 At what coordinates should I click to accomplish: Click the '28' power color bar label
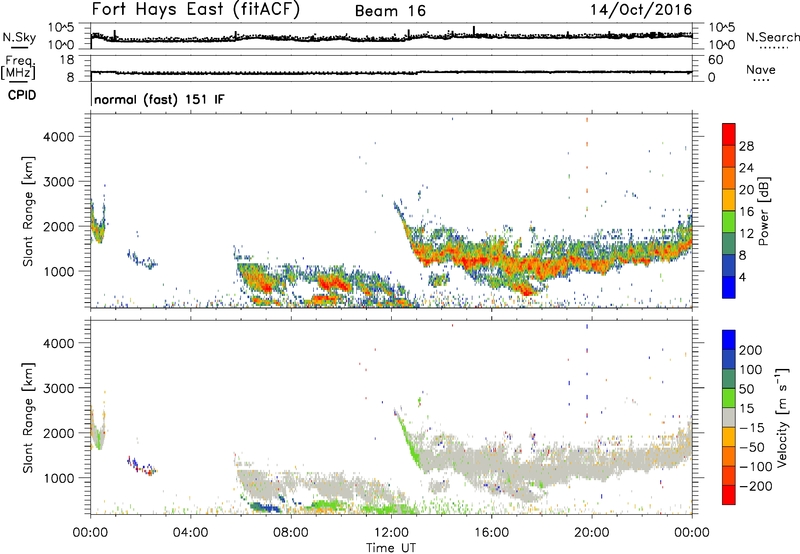coord(746,146)
